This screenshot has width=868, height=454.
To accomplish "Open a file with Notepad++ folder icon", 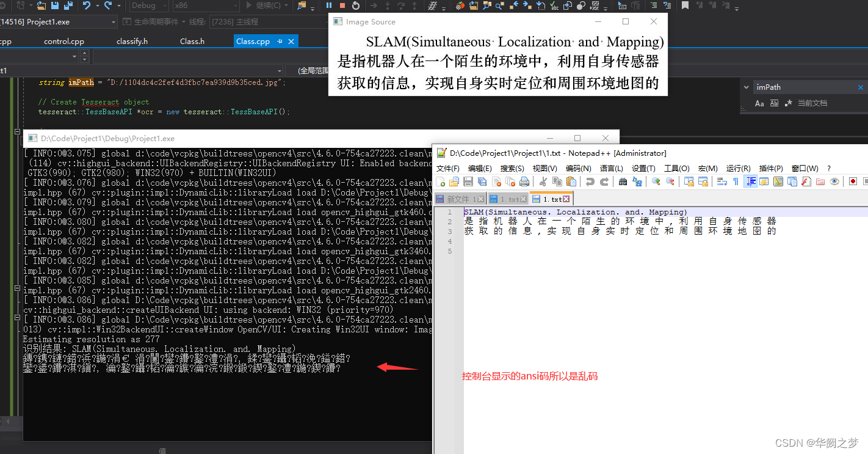I will coord(454,181).
